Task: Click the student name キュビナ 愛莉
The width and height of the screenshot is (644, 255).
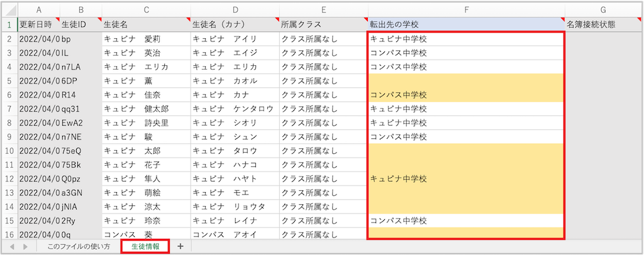Action: click(146, 39)
